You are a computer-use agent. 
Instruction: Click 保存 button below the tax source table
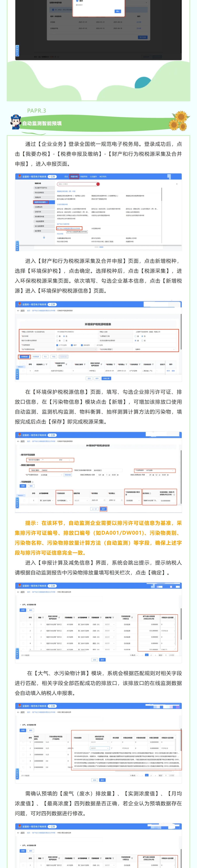tap(97, 378)
